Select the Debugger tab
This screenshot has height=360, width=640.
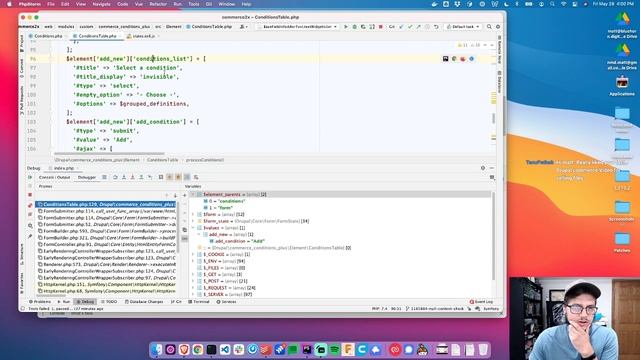coord(87,177)
